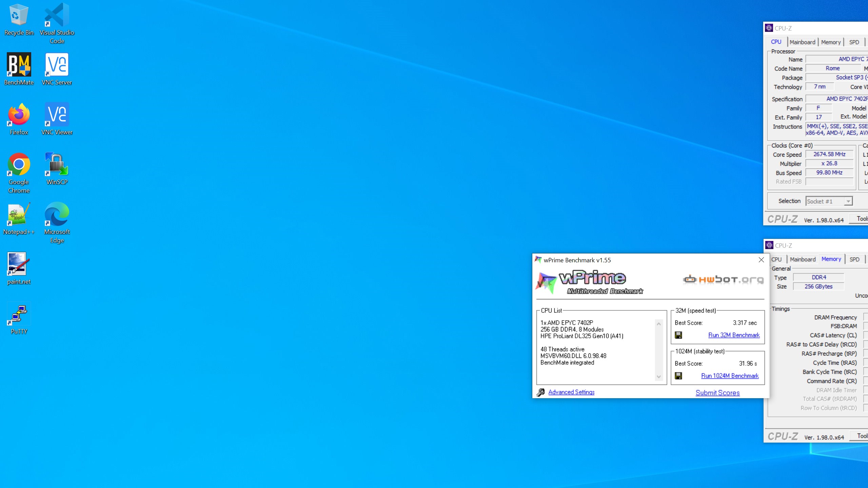The height and width of the screenshot is (488, 868).
Task: Select the Firefox desktop icon
Action: pyautogui.click(x=19, y=119)
